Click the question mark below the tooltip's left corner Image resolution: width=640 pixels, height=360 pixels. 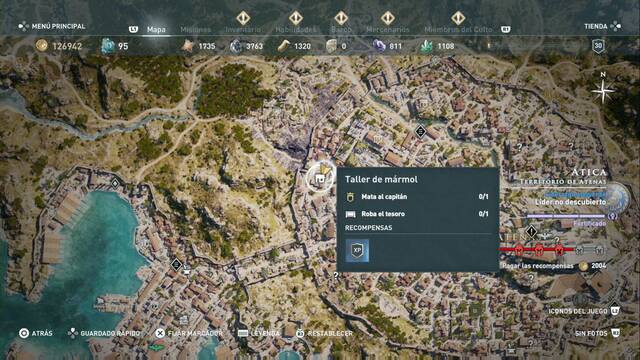336,276
